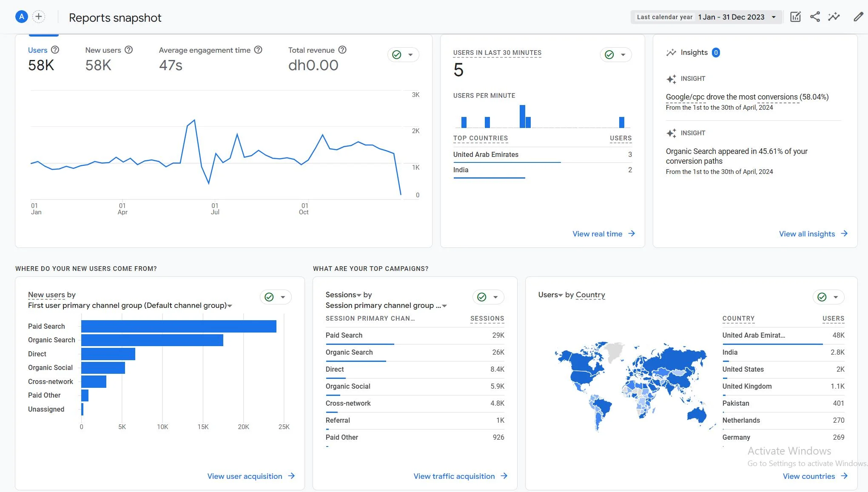Open the customize report icon
The image size is (868, 492).
click(x=795, y=17)
